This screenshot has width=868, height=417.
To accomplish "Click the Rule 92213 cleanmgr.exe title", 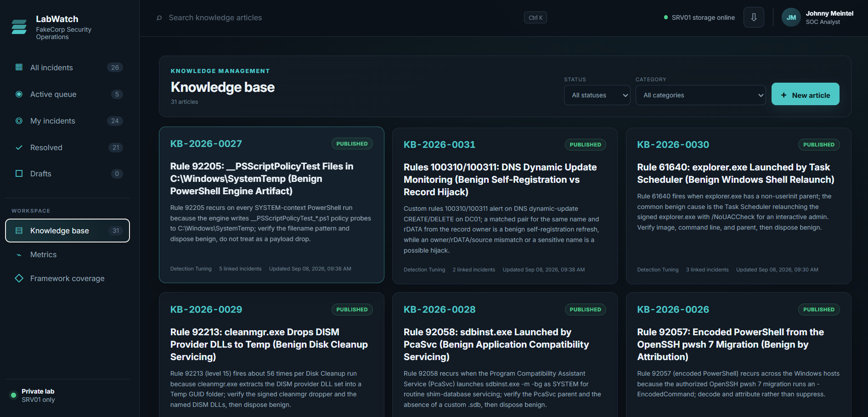I will coord(269,344).
